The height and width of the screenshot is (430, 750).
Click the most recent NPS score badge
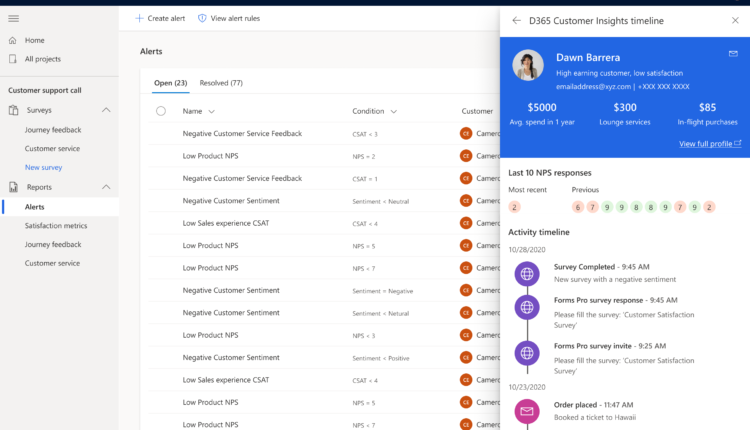(514, 207)
